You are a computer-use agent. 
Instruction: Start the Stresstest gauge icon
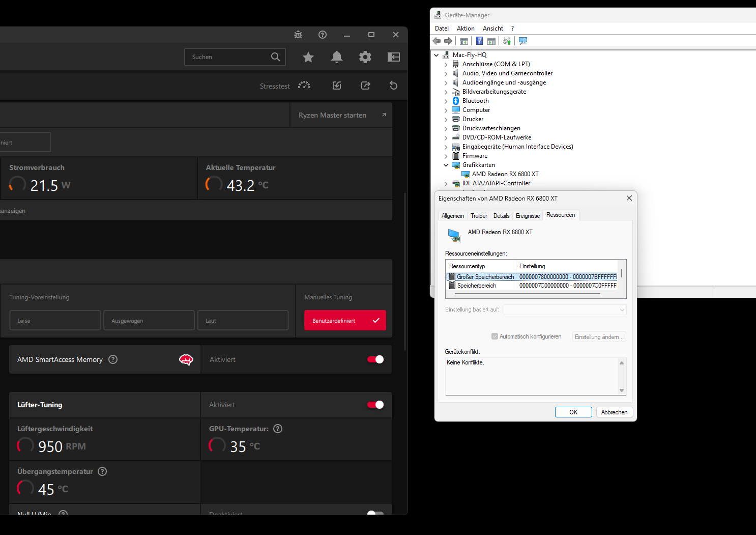coord(304,86)
